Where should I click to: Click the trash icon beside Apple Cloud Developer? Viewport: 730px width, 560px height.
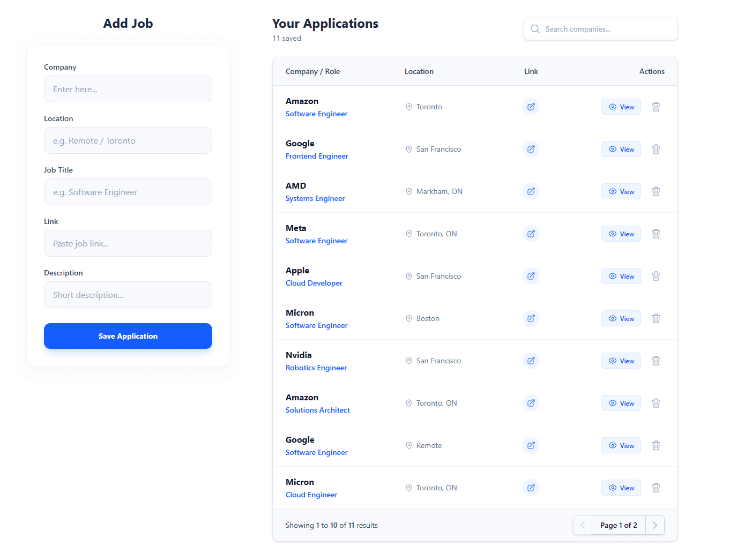pos(655,276)
